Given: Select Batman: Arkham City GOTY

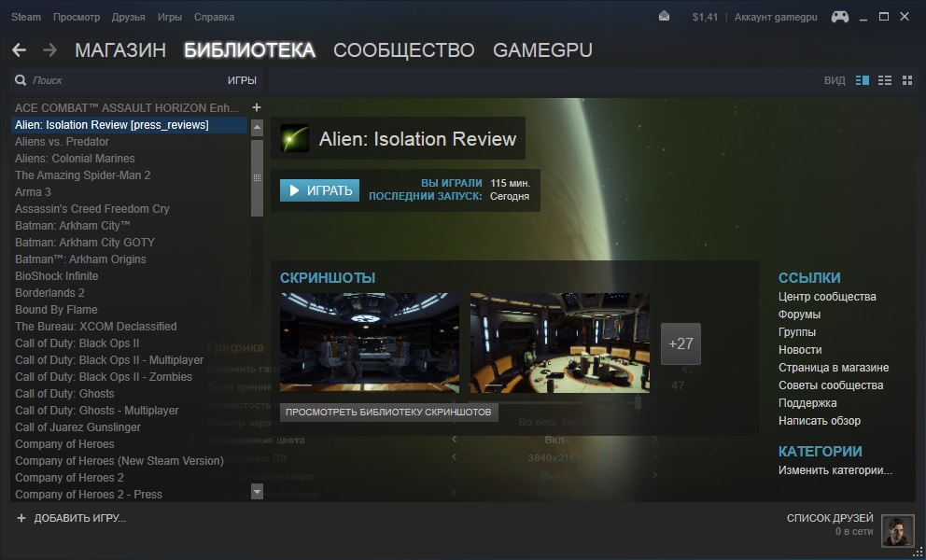Looking at the screenshot, I should pyautogui.click(x=84, y=242).
